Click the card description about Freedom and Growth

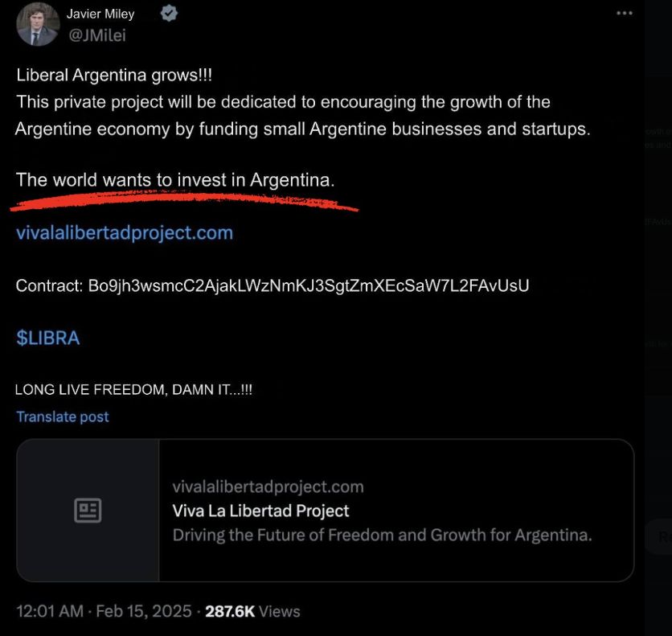click(382, 535)
